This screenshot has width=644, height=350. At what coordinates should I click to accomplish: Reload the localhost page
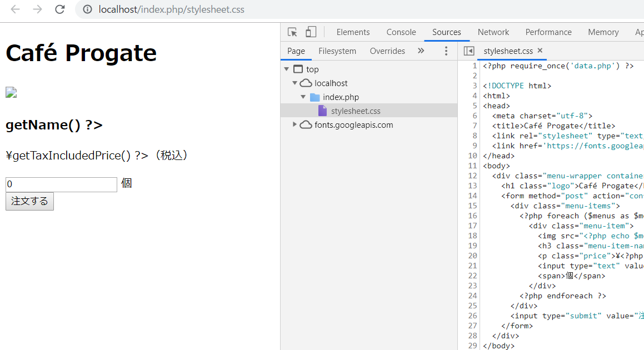(x=59, y=9)
